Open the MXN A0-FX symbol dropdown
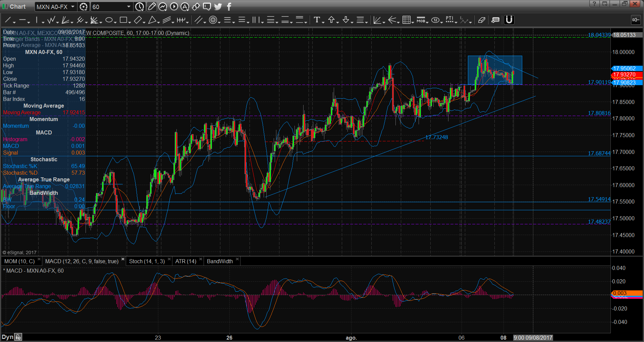Image resolution: width=644 pixels, height=342 pixels. coord(72,7)
